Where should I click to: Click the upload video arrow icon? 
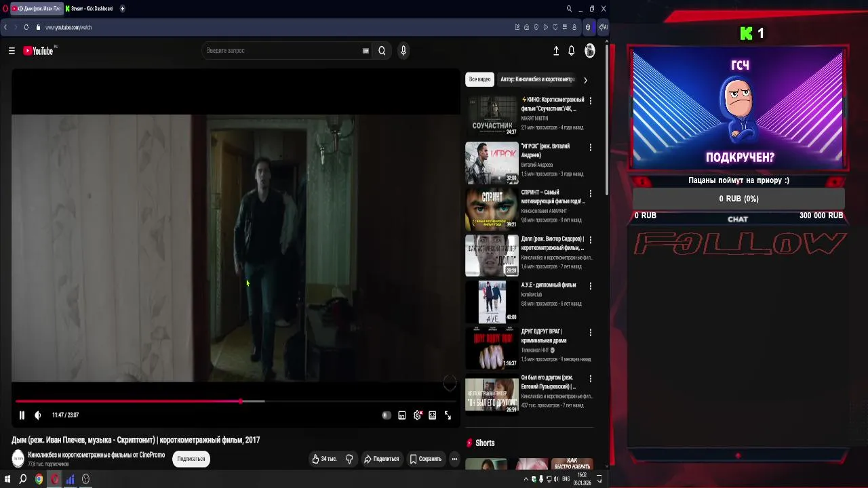(x=556, y=51)
